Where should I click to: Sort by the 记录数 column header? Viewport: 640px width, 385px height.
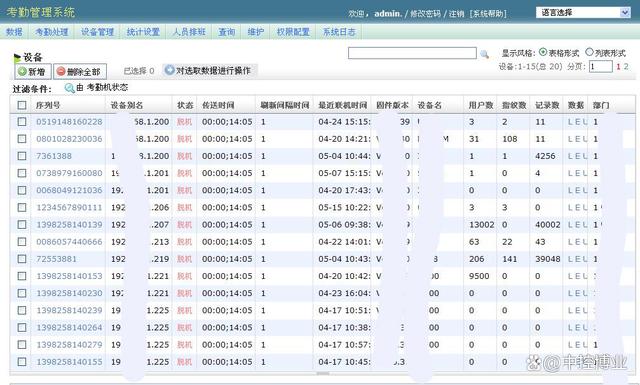(547, 105)
